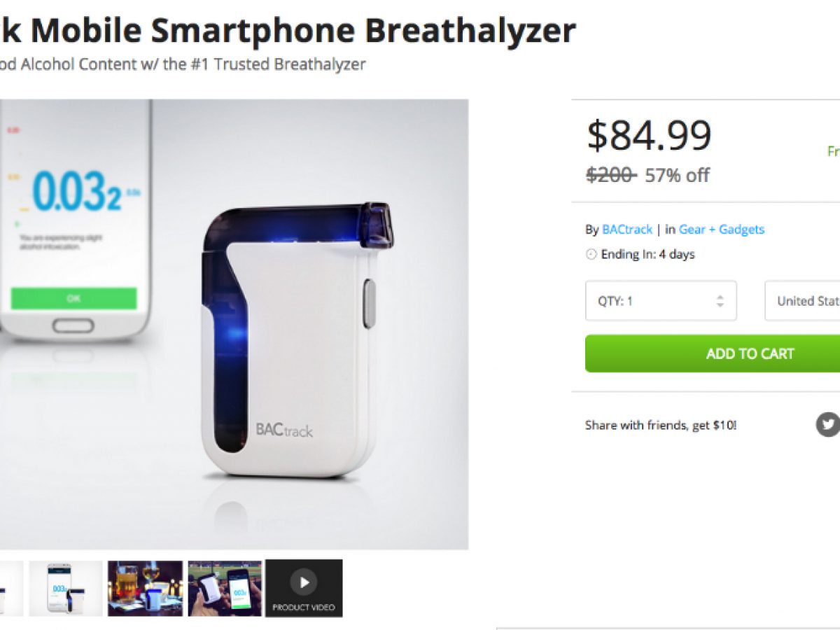Click the Twitter share icon
840x630 pixels.
point(829,424)
